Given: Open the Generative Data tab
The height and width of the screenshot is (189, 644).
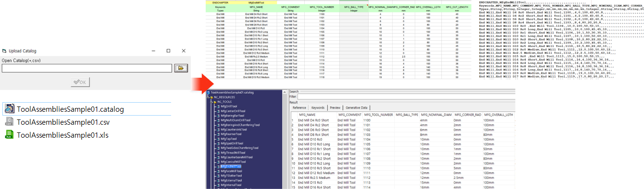Looking at the screenshot, I should pos(357,108).
